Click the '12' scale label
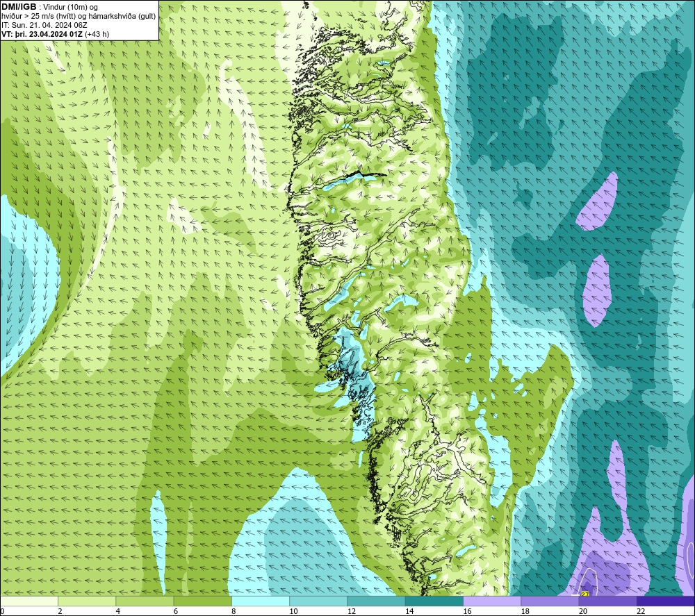The height and width of the screenshot is (616, 695). pos(352,611)
